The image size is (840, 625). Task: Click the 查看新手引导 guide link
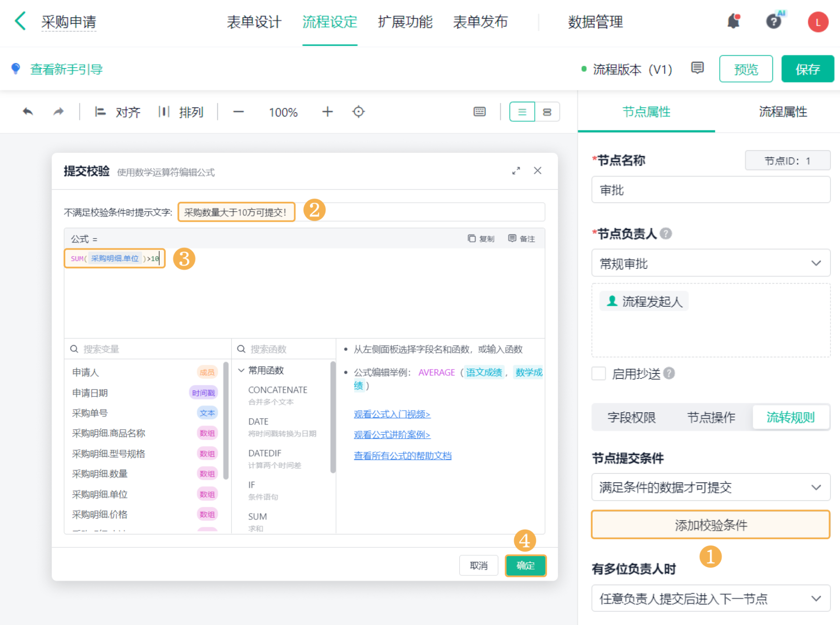click(x=66, y=69)
